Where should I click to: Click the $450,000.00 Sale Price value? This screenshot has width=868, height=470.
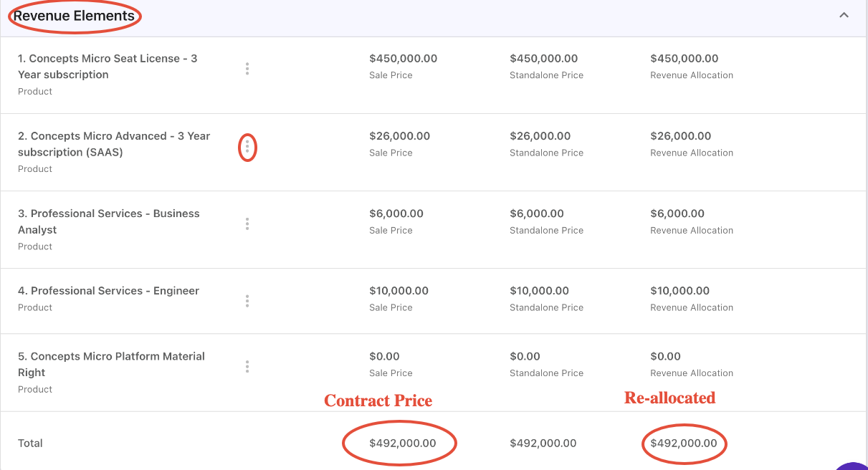point(403,59)
